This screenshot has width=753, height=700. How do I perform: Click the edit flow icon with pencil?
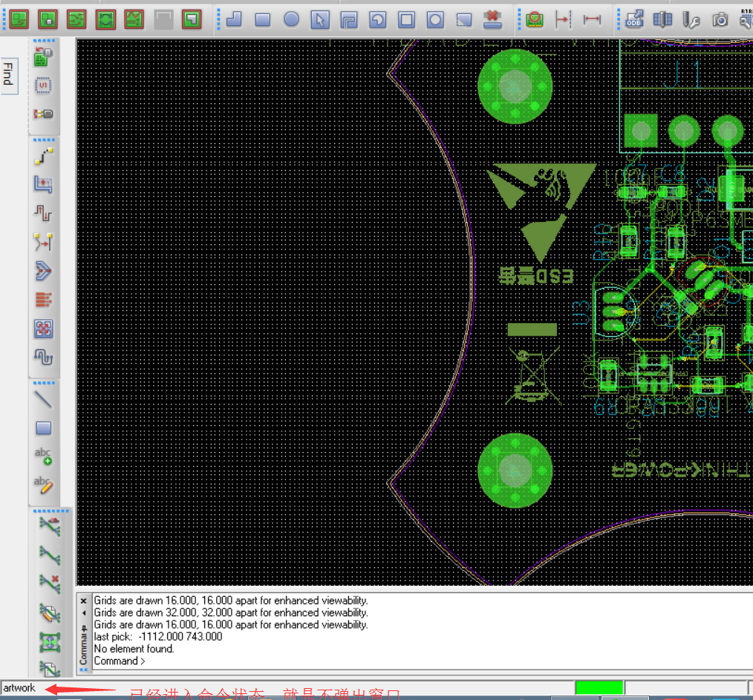click(x=50, y=614)
